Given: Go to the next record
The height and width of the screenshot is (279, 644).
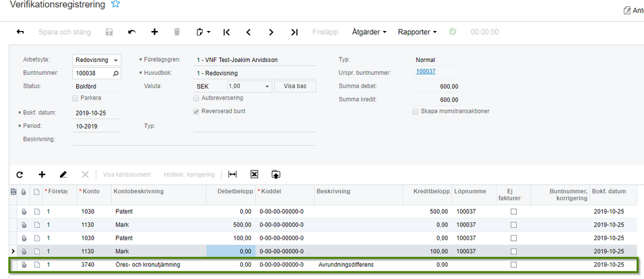Looking at the screenshot, I should pyautogui.click(x=271, y=32).
